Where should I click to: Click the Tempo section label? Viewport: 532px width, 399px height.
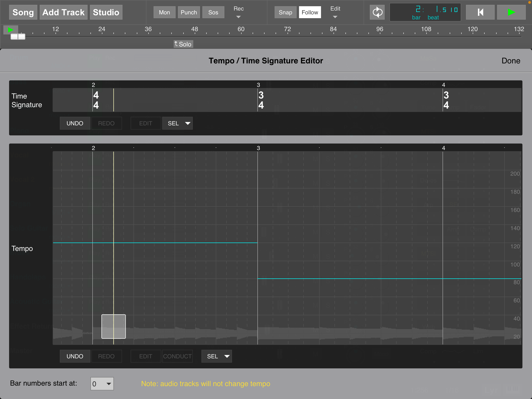pyautogui.click(x=22, y=249)
